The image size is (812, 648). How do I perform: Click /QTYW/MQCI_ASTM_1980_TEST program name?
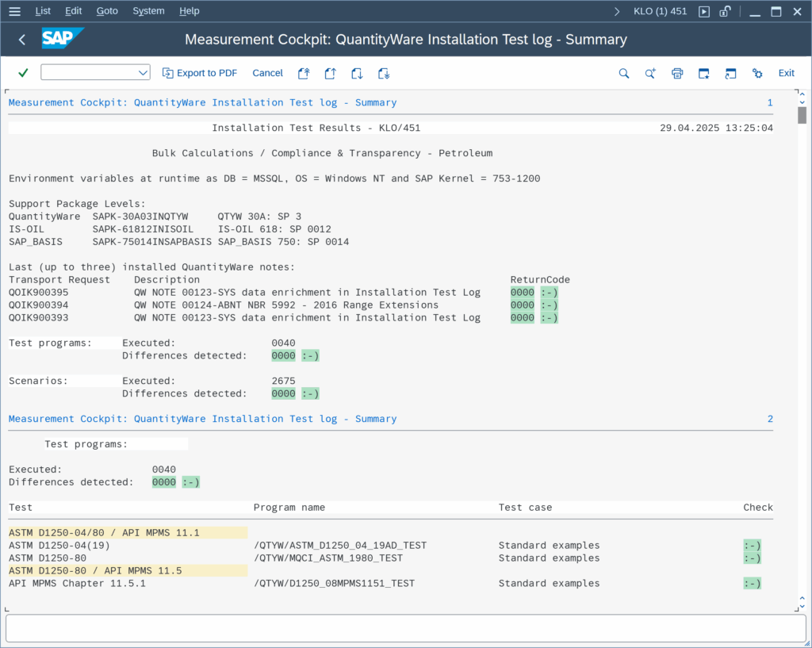pos(328,558)
